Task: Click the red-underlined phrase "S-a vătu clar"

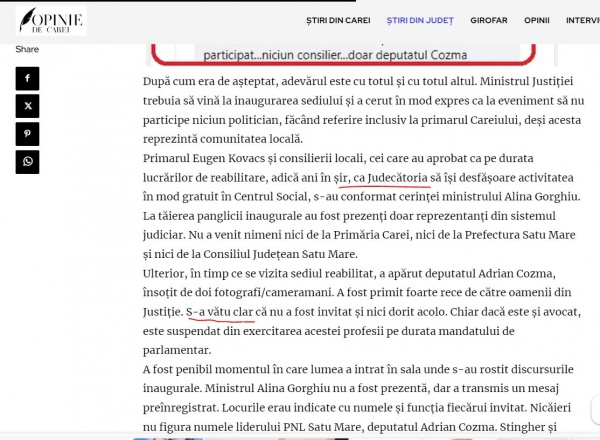Action: (x=220, y=313)
